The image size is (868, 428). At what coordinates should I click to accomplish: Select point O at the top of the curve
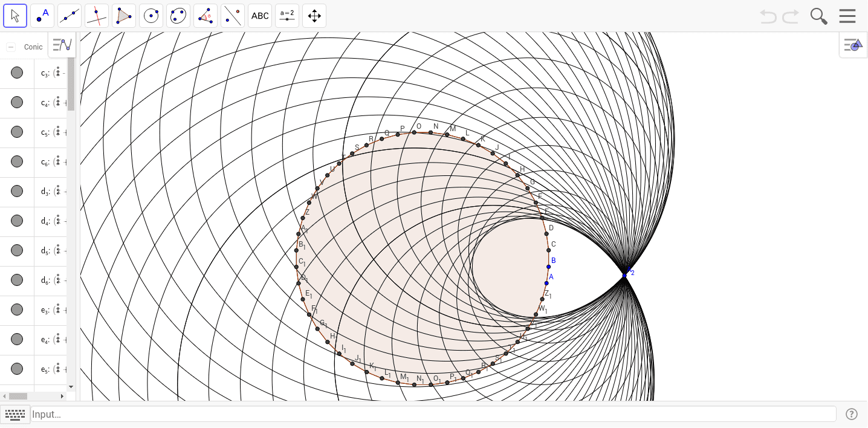click(415, 132)
